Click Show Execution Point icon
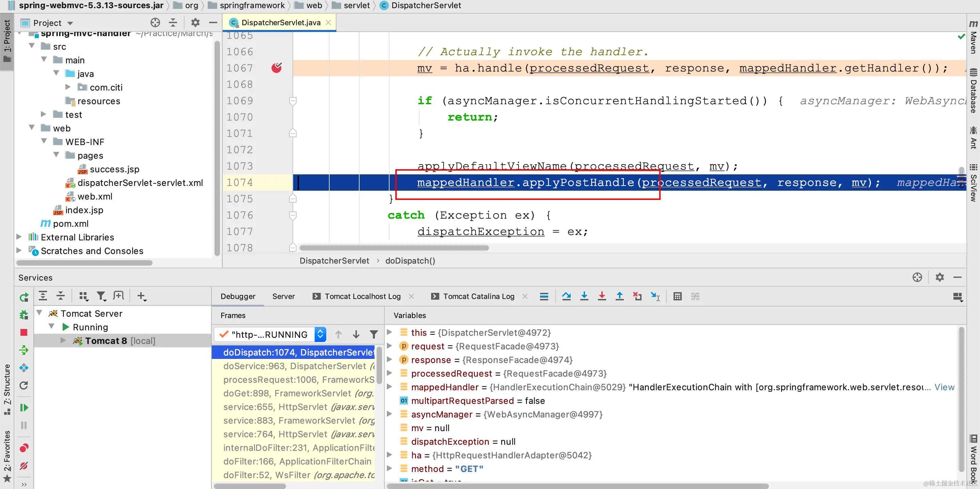 pos(544,296)
